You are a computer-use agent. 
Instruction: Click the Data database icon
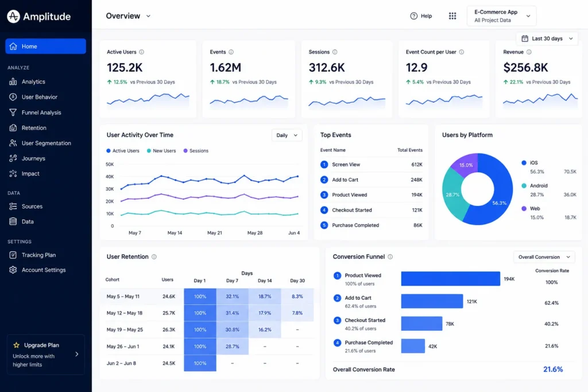(x=13, y=222)
